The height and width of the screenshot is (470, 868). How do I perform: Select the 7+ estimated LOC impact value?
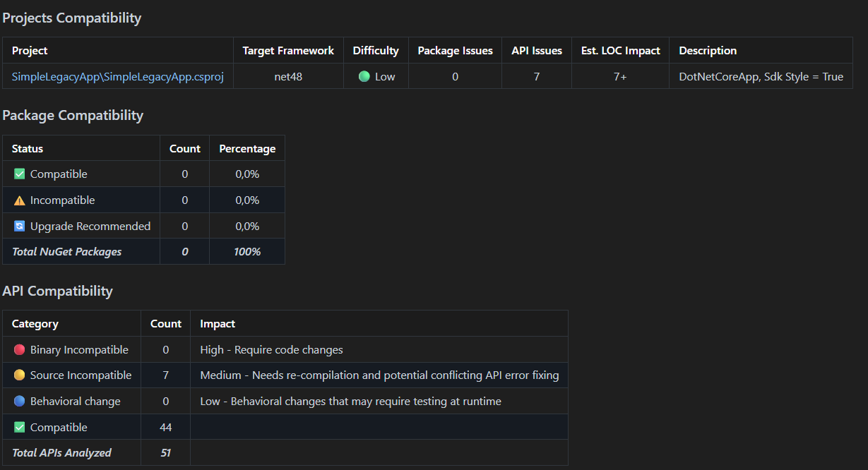click(x=620, y=76)
